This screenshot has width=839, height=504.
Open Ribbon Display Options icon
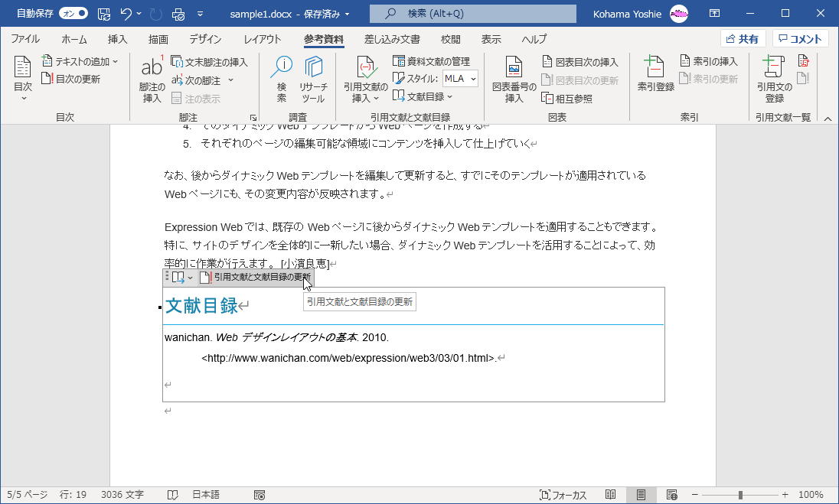pos(715,13)
